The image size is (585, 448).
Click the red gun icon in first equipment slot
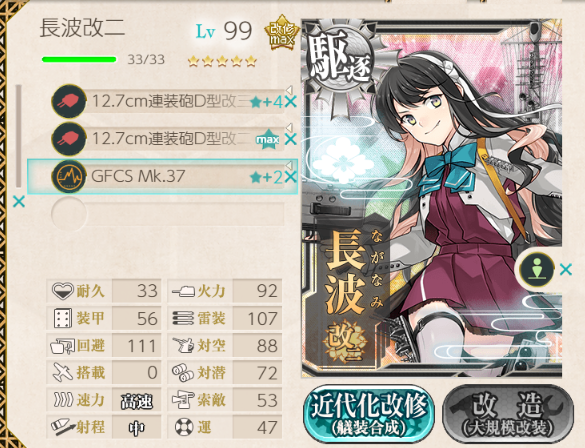click(x=69, y=101)
